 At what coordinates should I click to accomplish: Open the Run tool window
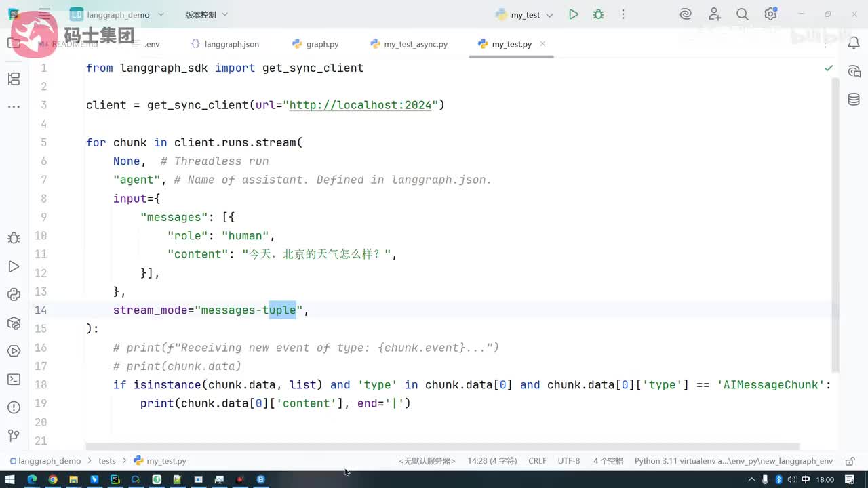tap(14, 266)
